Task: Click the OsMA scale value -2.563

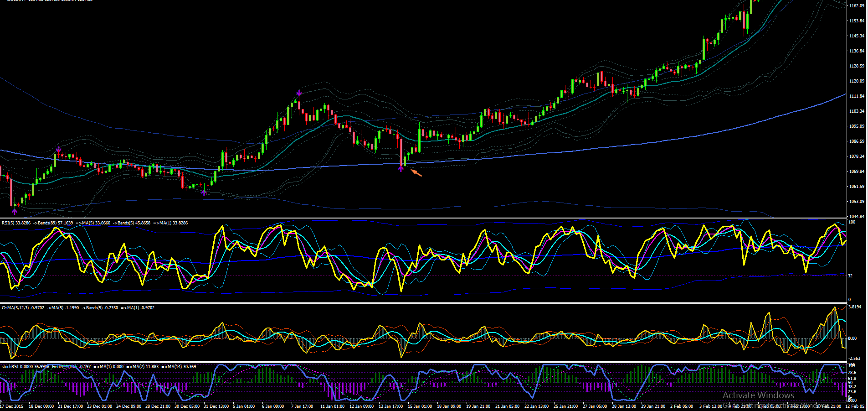Action: tap(854, 359)
